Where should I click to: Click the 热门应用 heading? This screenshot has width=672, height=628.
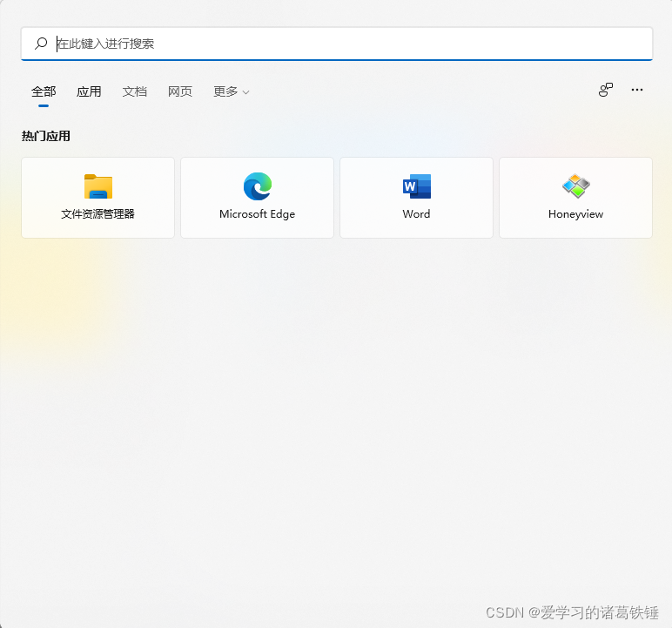coord(46,137)
